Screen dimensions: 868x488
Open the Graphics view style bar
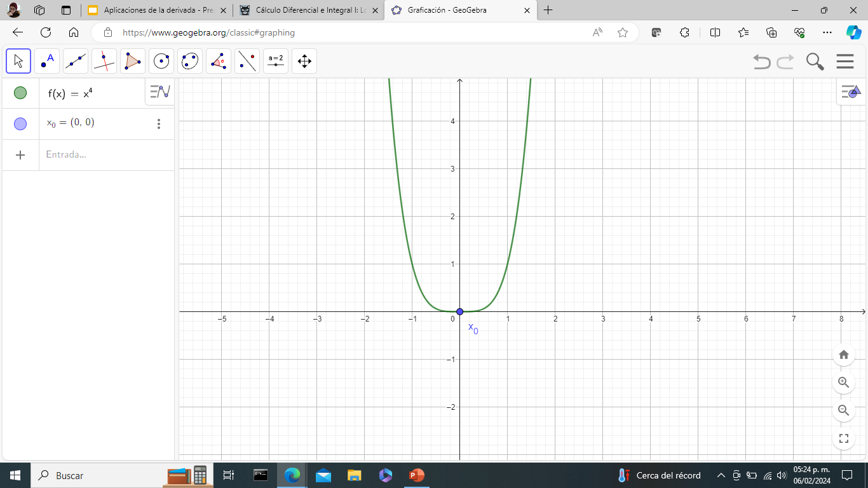(851, 92)
